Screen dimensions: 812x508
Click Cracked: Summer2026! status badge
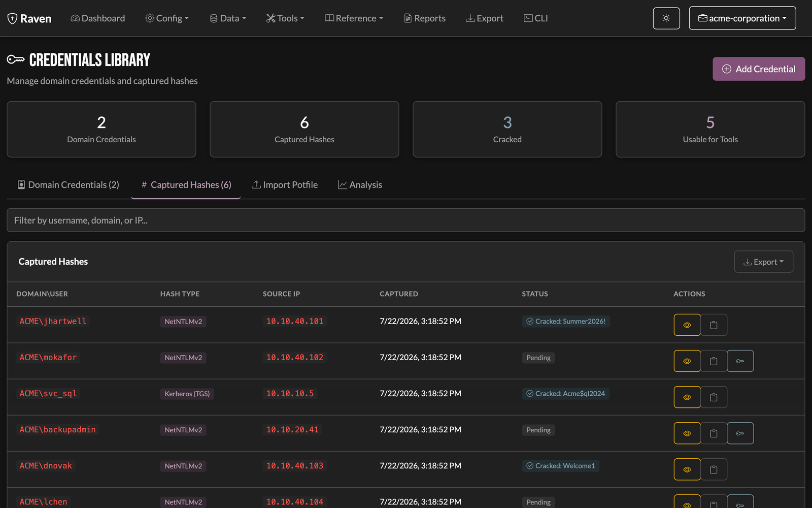pos(566,322)
